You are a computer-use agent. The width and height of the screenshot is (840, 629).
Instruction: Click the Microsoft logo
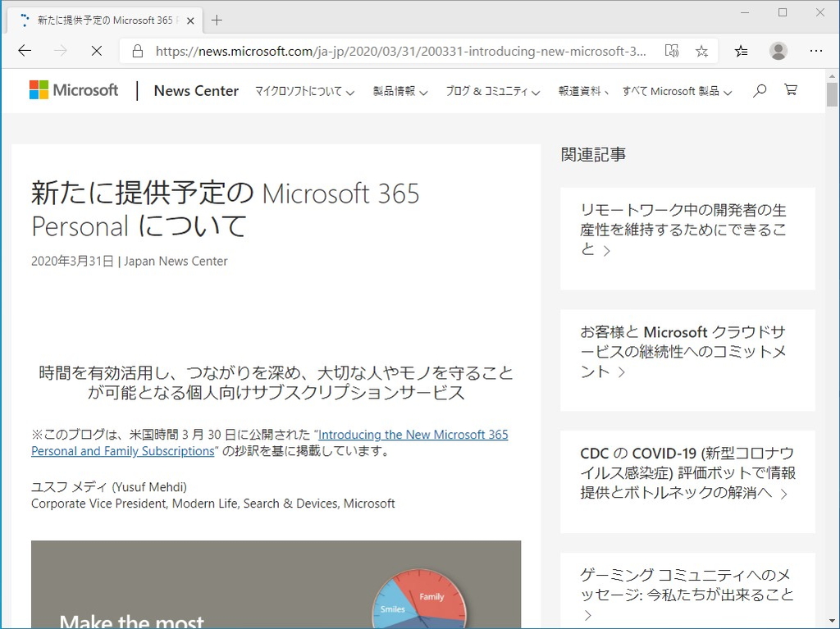(73, 89)
